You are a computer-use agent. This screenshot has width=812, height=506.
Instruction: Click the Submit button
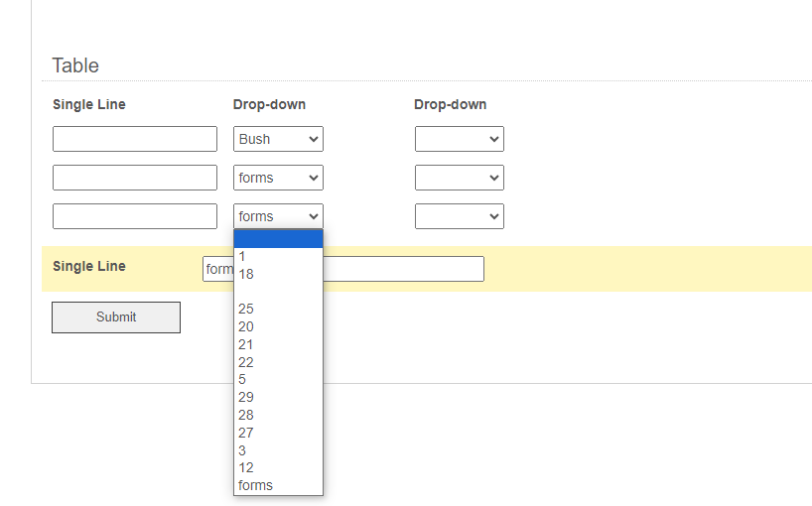(116, 317)
